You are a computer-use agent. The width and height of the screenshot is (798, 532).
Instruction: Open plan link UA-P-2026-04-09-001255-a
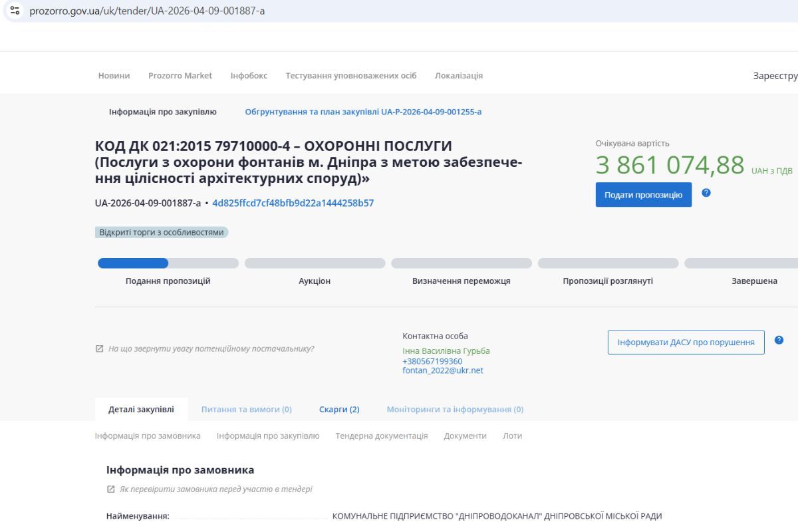[362, 112]
